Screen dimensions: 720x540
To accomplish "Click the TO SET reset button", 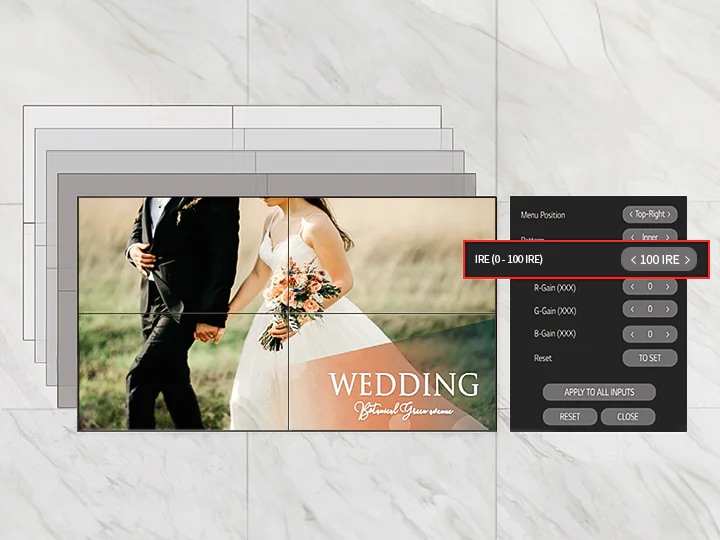I will (650, 358).
